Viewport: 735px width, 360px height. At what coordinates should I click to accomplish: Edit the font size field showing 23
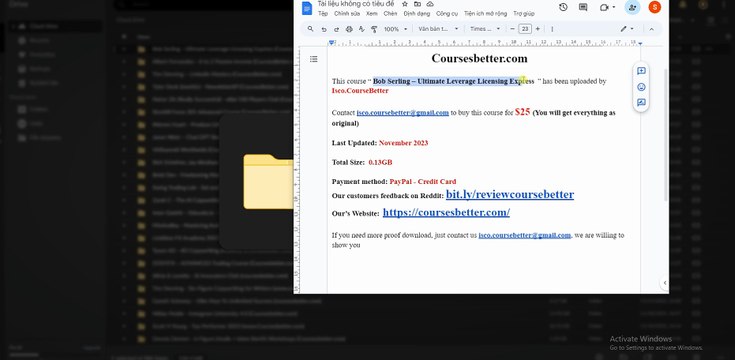(525, 29)
